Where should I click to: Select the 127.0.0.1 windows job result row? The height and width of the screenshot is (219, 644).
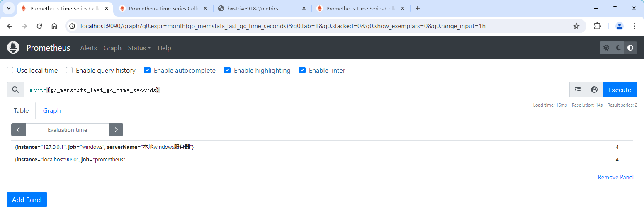322,147
